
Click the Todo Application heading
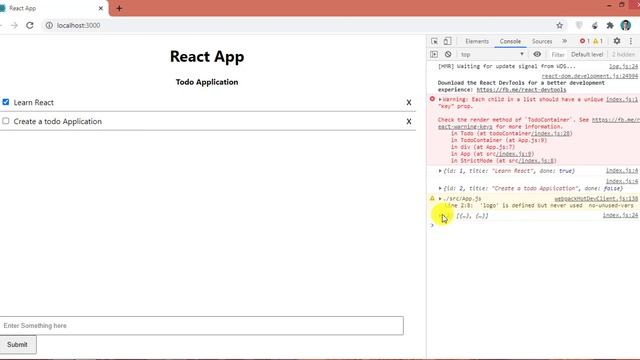pos(207,82)
